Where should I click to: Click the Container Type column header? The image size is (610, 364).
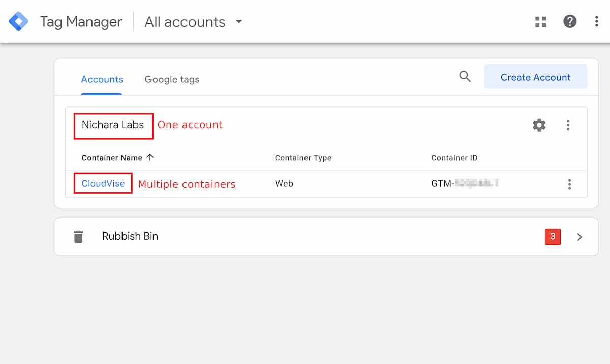(x=303, y=158)
